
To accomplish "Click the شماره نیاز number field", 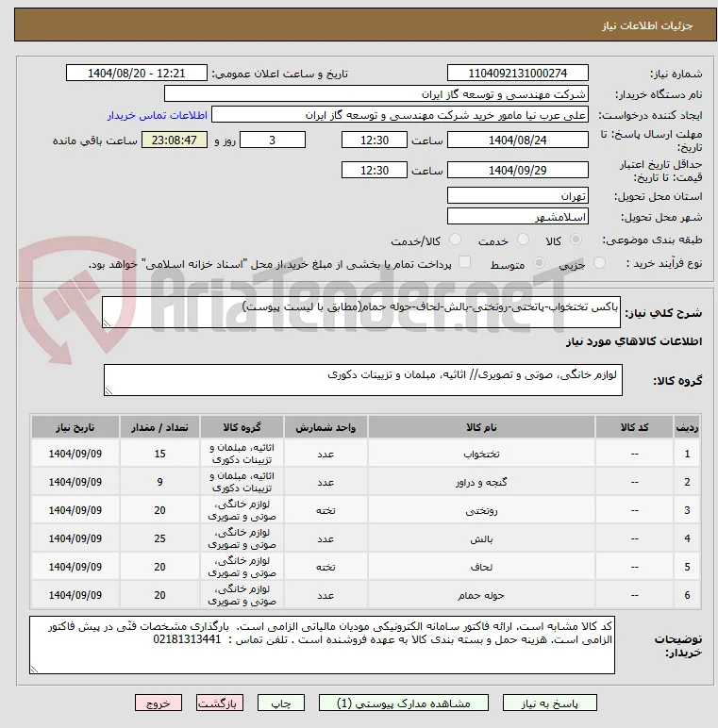I will pyautogui.click(x=518, y=73).
